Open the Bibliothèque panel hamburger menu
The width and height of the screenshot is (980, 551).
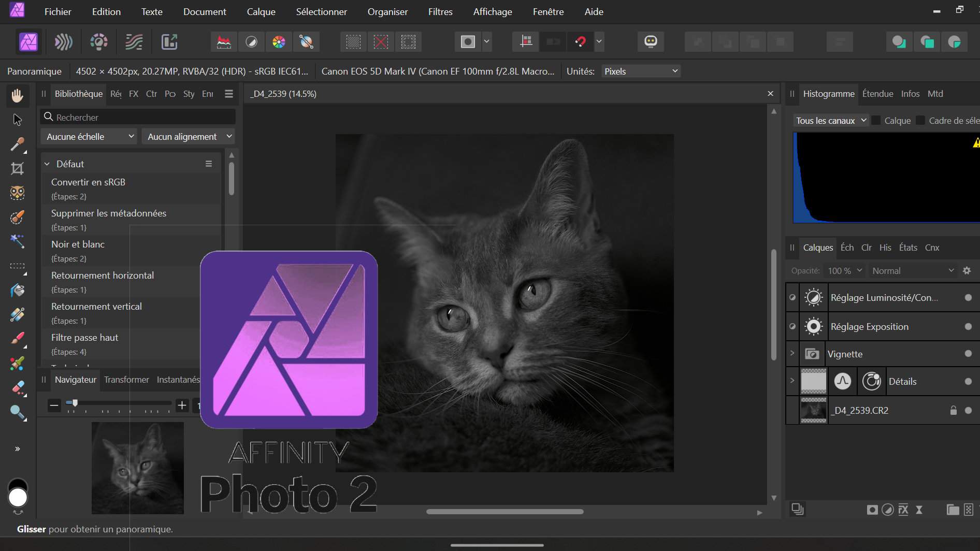coord(229,94)
